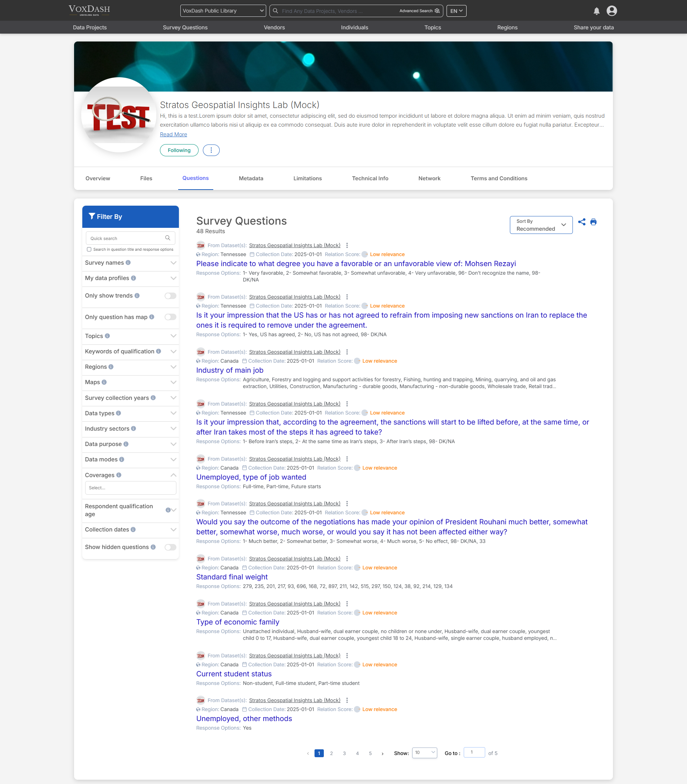Check Search in question title and response options

coord(89,249)
